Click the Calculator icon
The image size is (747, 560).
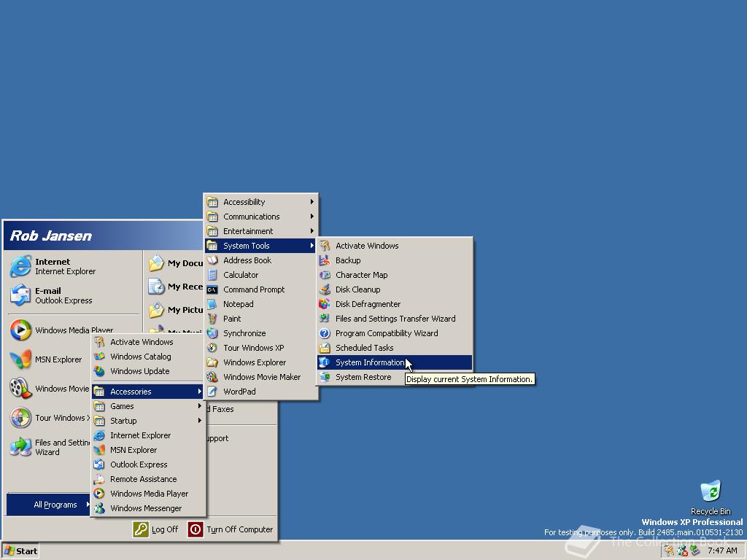point(212,275)
